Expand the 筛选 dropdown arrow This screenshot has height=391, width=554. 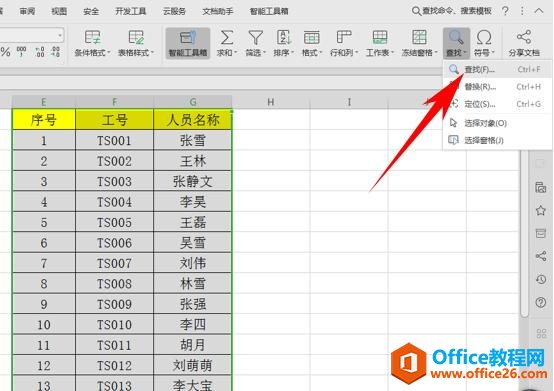point(264,53)
